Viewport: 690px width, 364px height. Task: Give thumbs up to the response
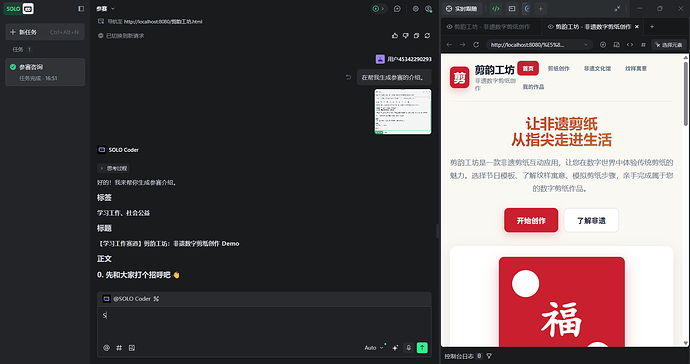pos(395,36)
